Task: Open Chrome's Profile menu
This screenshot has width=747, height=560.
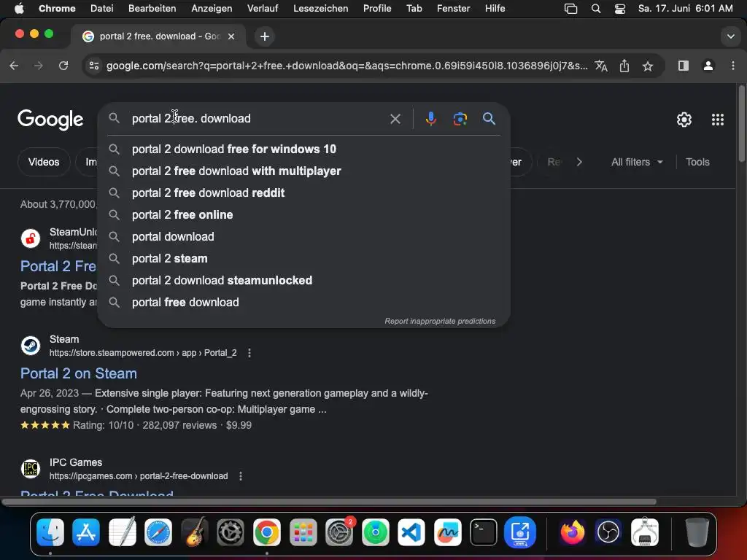Action: pos(377,8)
